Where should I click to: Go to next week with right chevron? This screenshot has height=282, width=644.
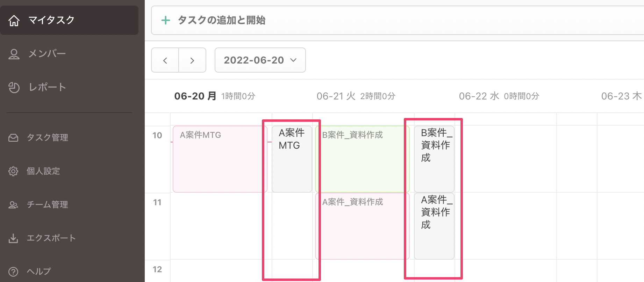click(192, 60)
